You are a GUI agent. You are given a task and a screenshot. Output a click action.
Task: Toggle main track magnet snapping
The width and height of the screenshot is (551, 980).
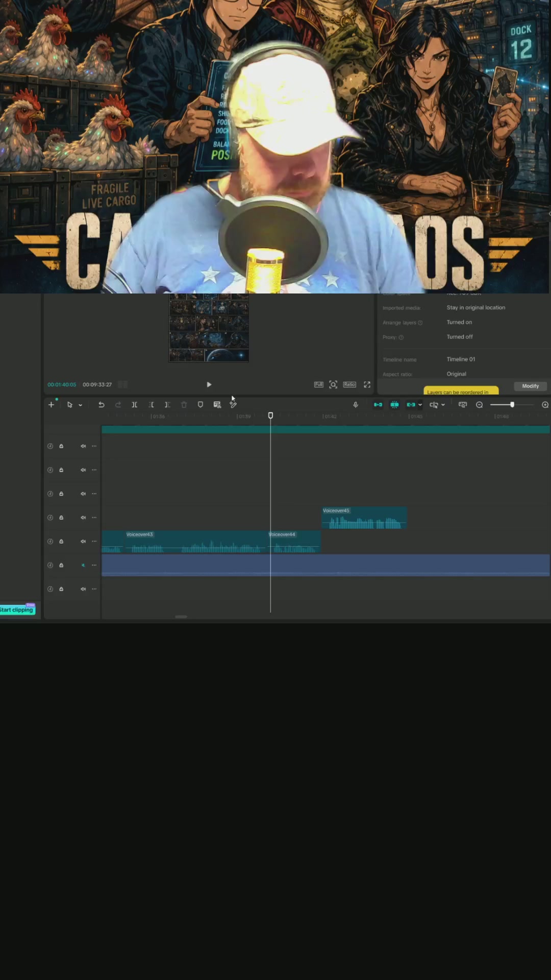pos(378,405)
